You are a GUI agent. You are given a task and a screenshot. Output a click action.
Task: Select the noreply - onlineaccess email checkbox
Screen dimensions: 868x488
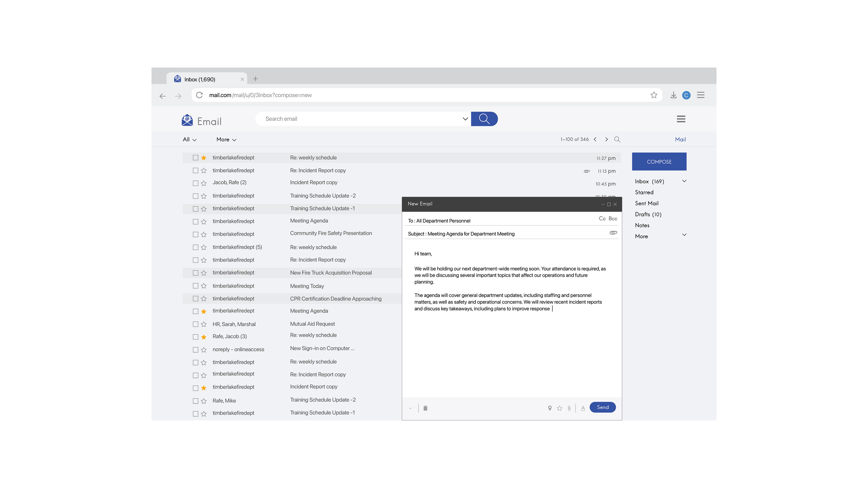coord(196,350)
